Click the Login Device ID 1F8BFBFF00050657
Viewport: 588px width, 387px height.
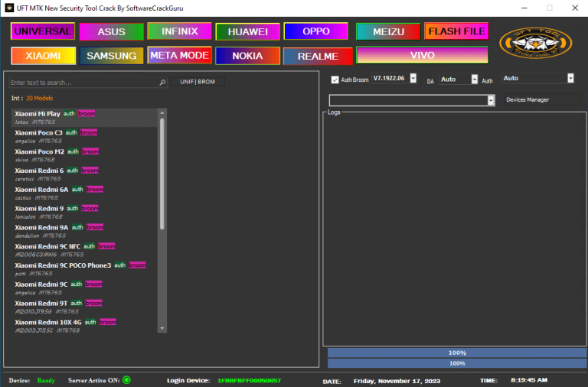point(249,381)
